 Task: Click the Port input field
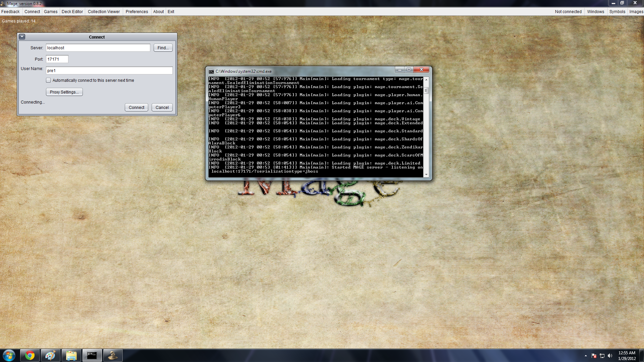[57, 59]
